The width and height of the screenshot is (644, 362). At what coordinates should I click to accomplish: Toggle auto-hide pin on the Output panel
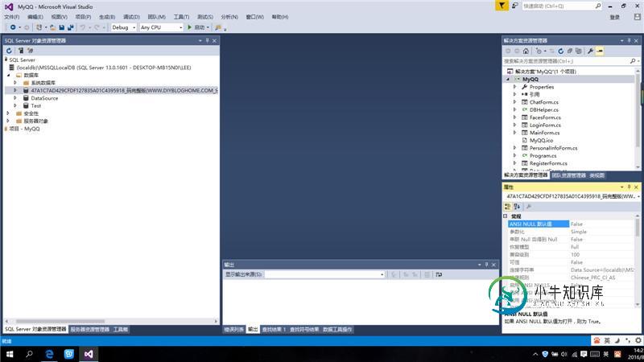click(x=486, y=265)
